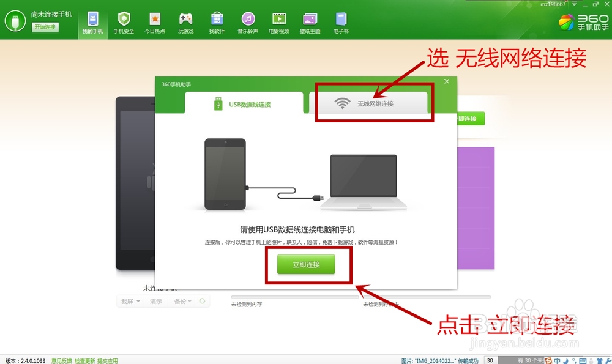Click the purple panel behind the dialog
The image size is (612, 364).
[476, 208]
